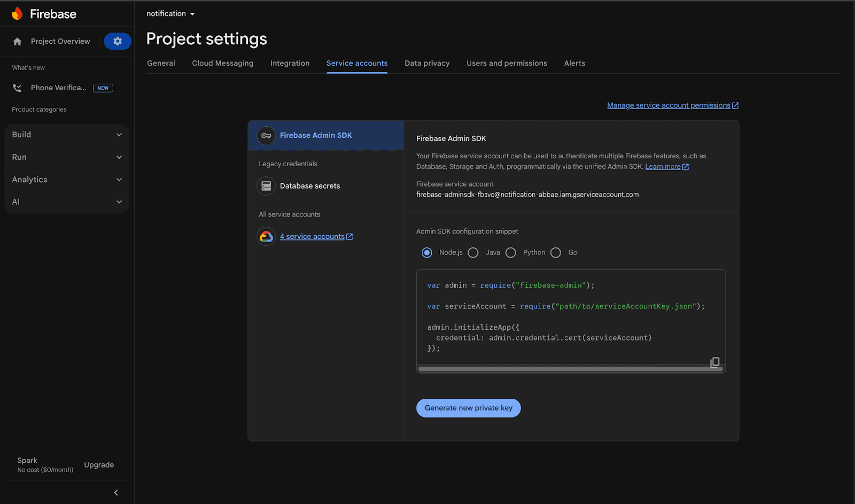Image resolution: width=855 pixels, height=504 pixels.
Task: Open the Alerts tab
Action: pyautogui.click(x=574, y=63)
